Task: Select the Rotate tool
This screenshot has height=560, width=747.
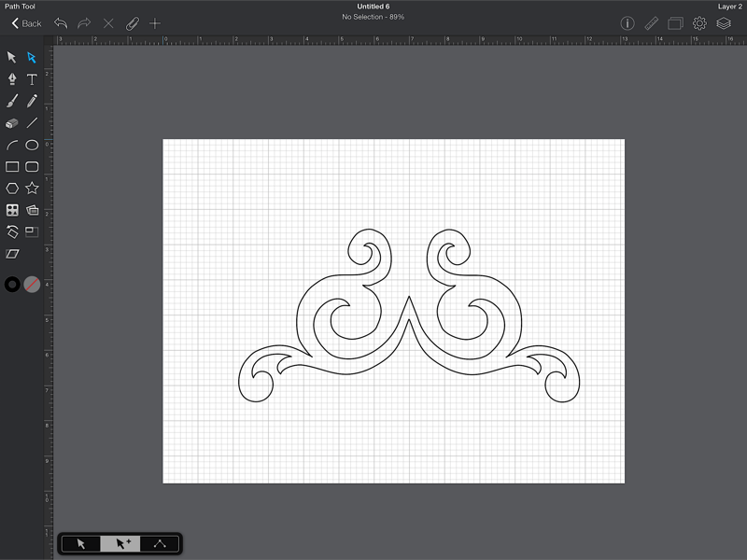Action: 12,231
